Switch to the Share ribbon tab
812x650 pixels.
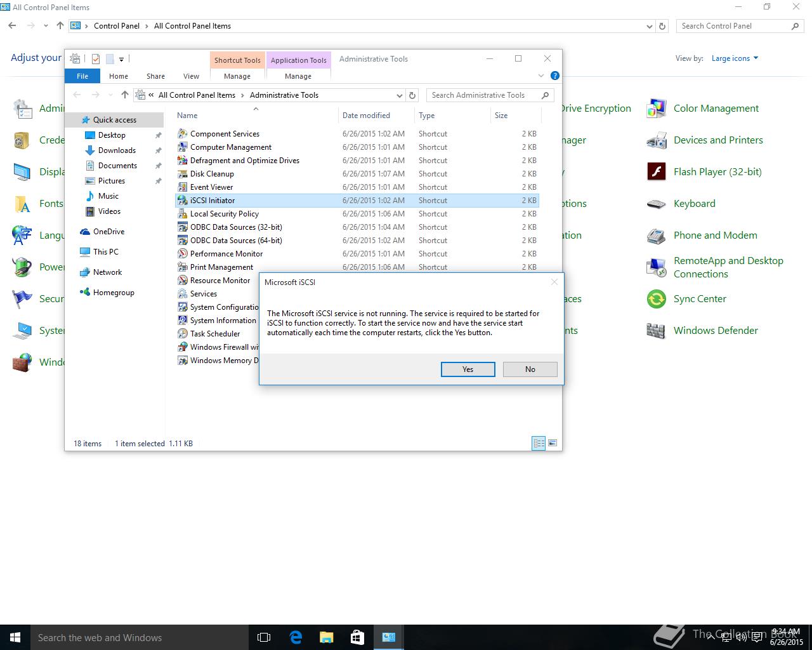pos(155,76)
